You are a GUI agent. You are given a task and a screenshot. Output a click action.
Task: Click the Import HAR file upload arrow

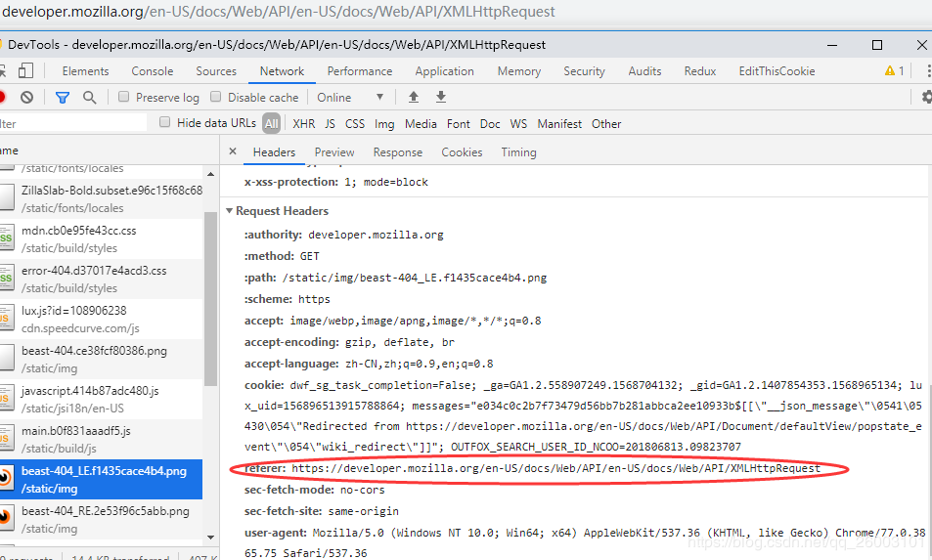(x=414, y=98)
